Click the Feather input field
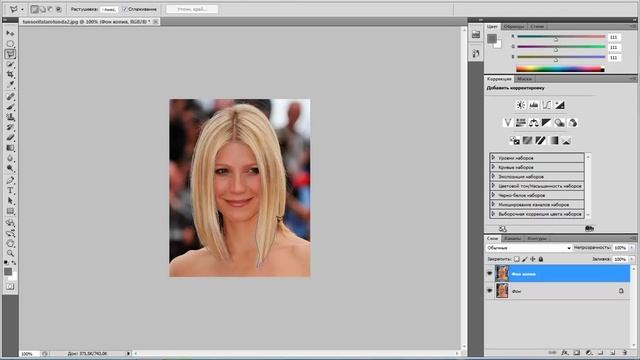Screen dimensions: 640x360 (109, 9)
